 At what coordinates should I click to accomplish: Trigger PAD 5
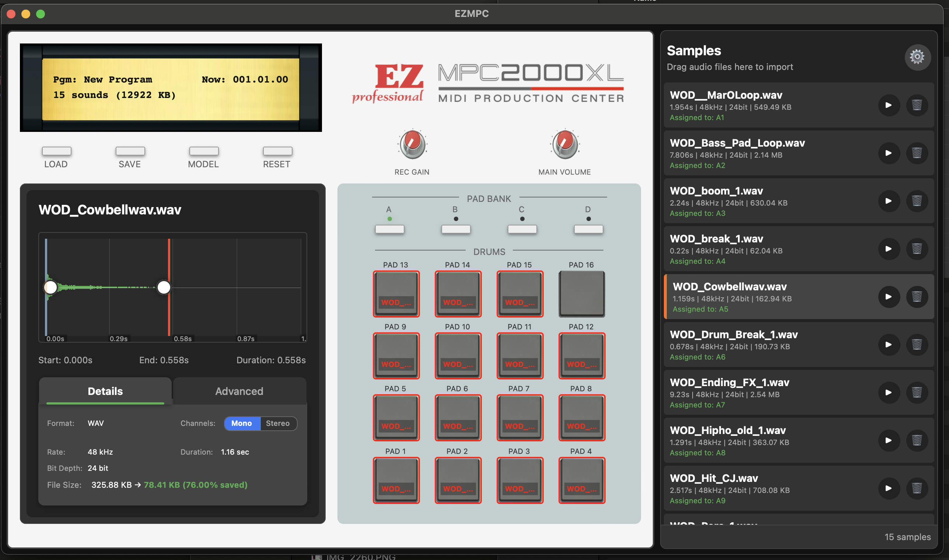pyautogui.click(x=396, y=418)
